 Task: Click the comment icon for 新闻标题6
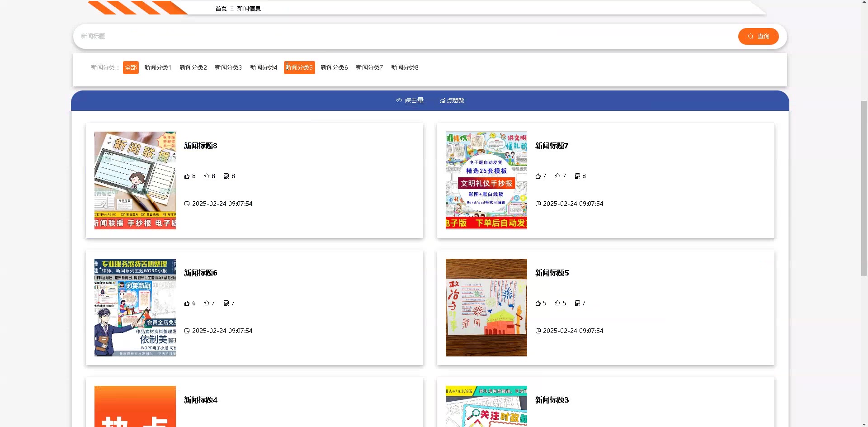[226, 303]
